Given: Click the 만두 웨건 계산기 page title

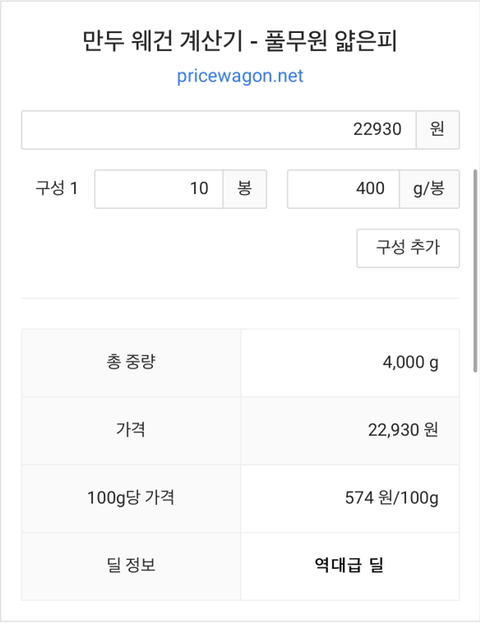Looking at the screenshot, I should point(240,41).
